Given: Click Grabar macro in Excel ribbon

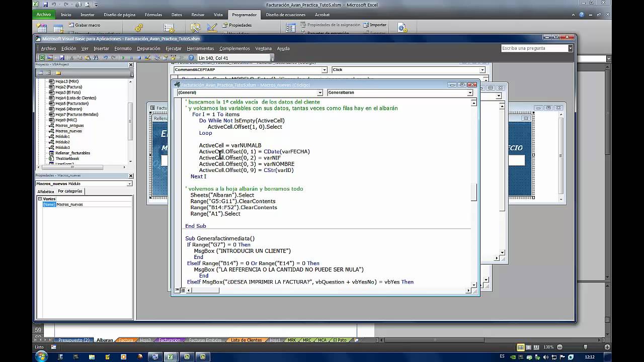Looking at the screenshot, I should point(84,25).
